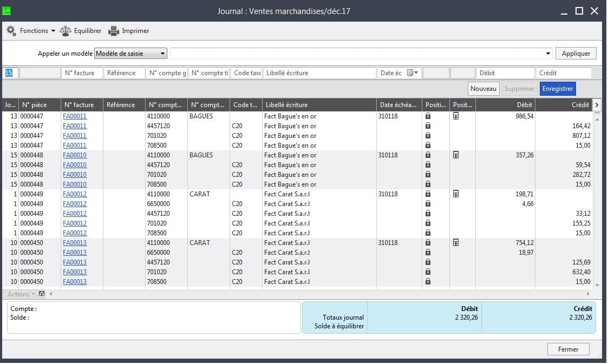Click the horizontal scrollbar left arrow

tap(51, 294)
